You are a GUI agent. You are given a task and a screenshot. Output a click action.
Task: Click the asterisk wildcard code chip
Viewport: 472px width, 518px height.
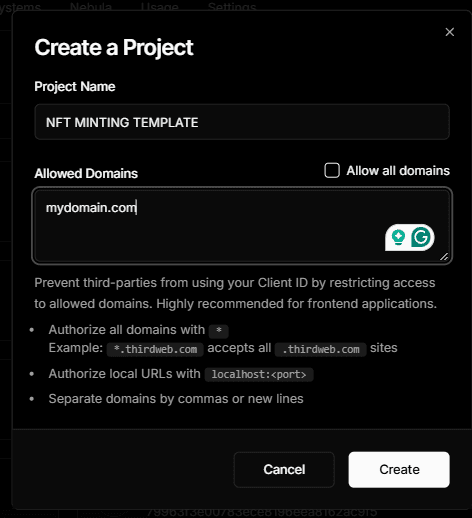(219, 331)
